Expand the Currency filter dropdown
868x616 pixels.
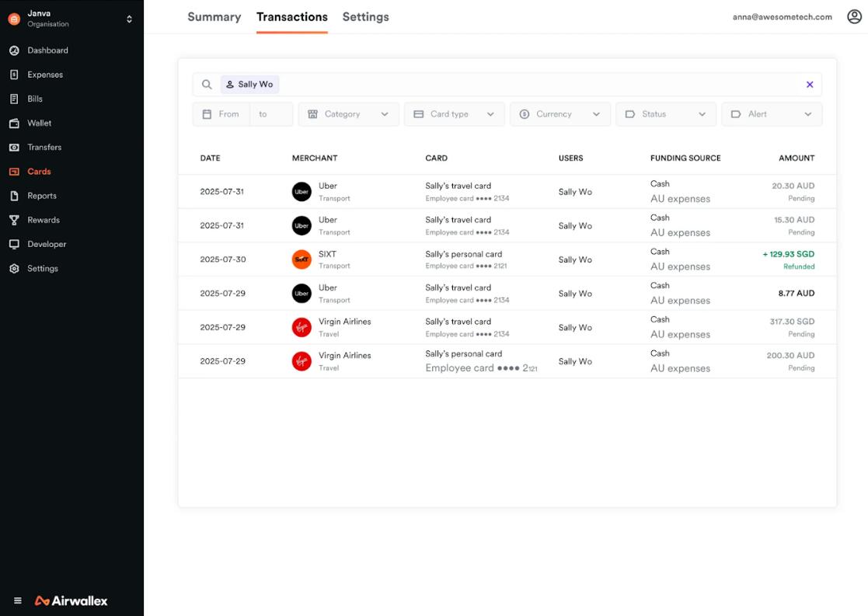559,114
